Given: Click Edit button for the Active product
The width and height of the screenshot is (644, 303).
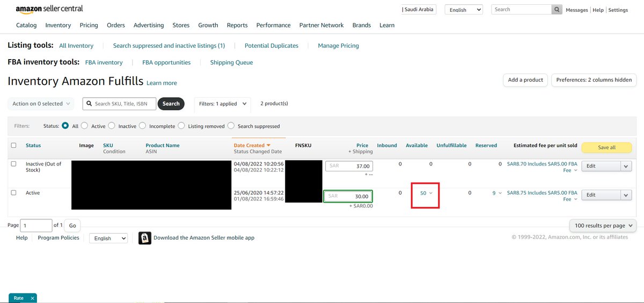Looking at the screenshot, I should [601, 195].
